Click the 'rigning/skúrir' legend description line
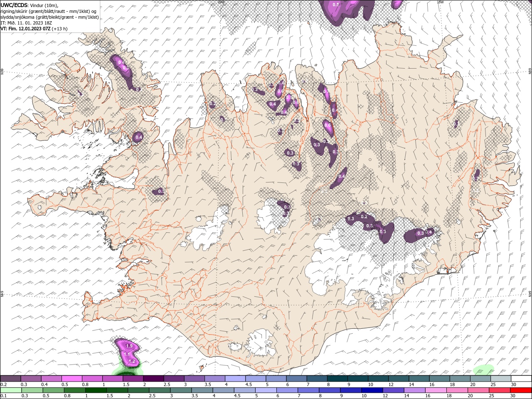The image size is (532, 399). click(49, 11)
